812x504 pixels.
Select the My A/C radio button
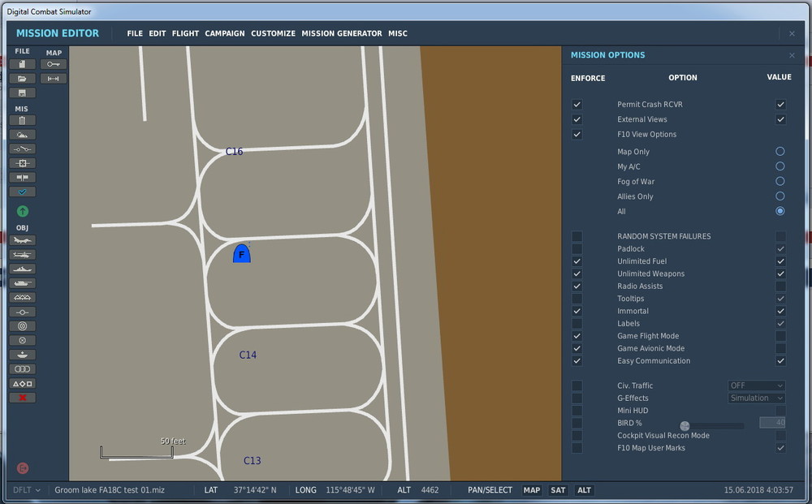780,166
